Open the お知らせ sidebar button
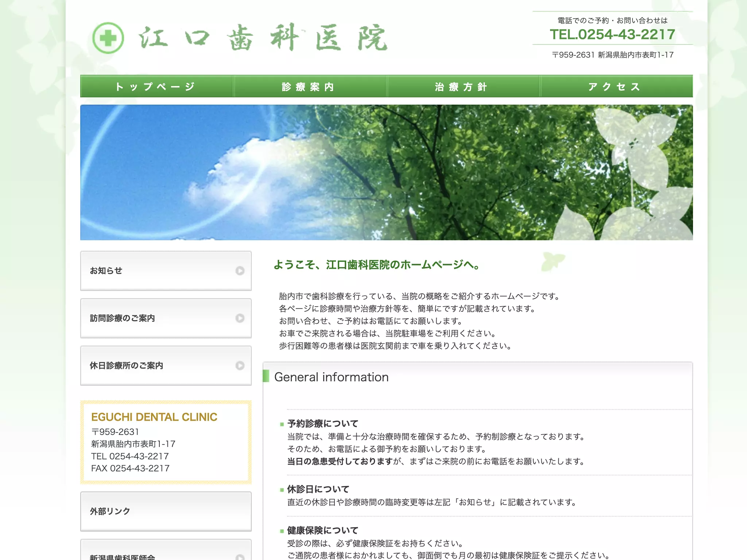The height and width of the screenshot is (560, 747). (x=166, y=271)
